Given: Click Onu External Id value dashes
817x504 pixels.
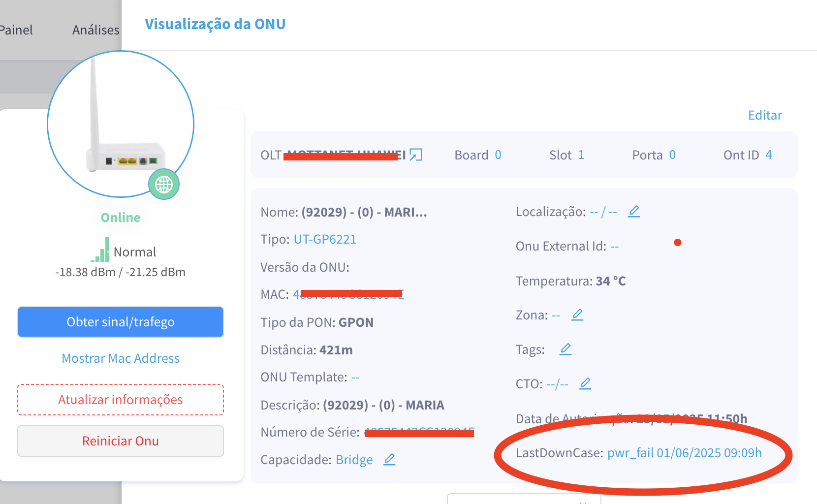Looking at the screenshot, I should pyautogui.click(x=615, y=246).
